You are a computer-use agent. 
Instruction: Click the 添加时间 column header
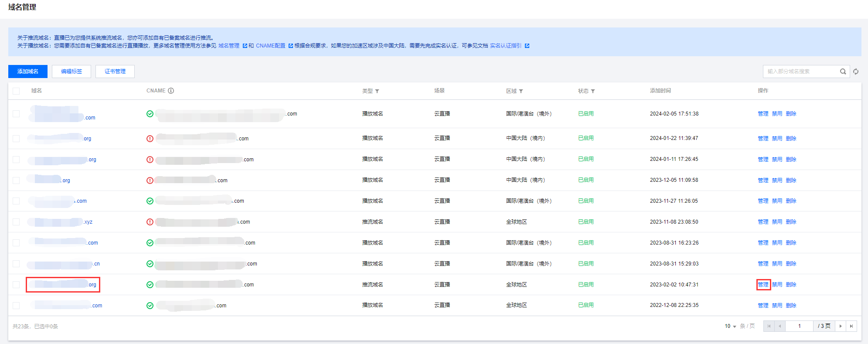click(x=660, y=91)
